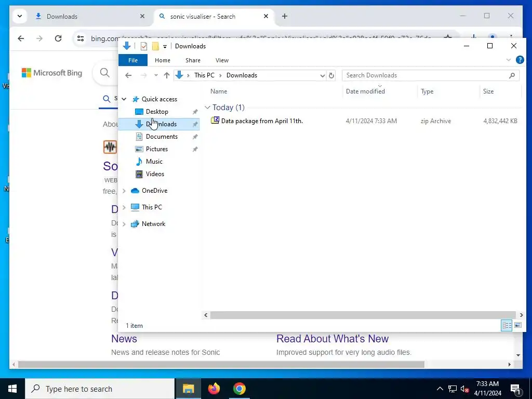
Task: Click the Microsoft Bing logo
Action: pos(52,73)
